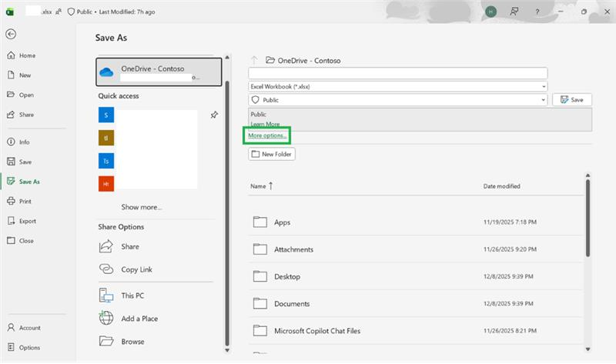Screen dimensions: 616x364
Task: Open the Documents folder
Action: 416,303
